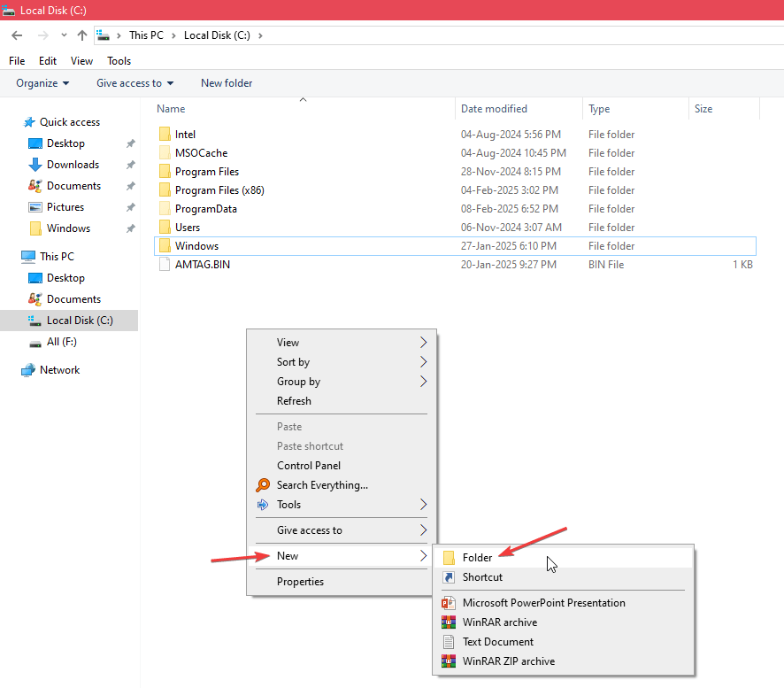The width and height of the screenshot is (784, 688).
Task: Select the Network icon in sidebar
Action: [x=28, y=370]
